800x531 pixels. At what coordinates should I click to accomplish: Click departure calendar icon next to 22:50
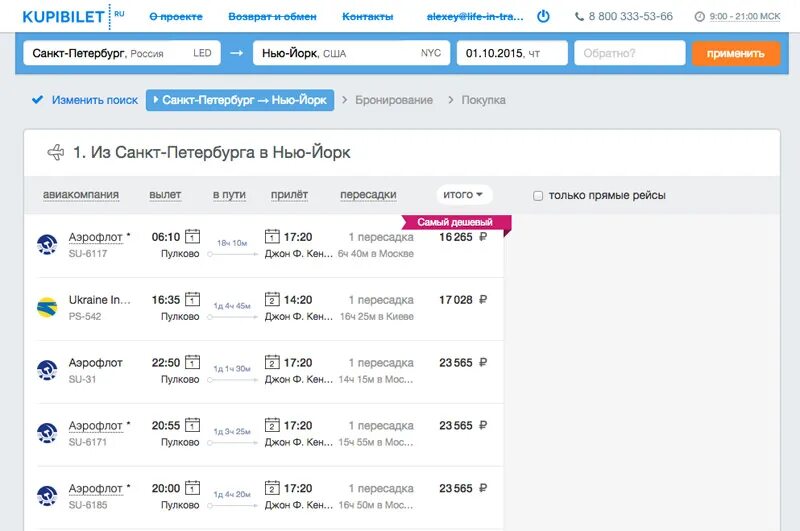pyautogui.click(x=192, y=362)
